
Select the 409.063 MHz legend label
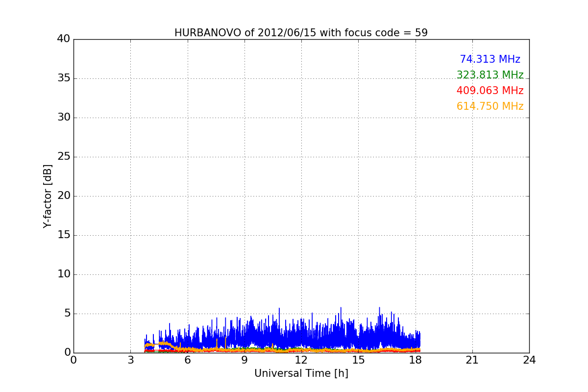click(490, 91)
